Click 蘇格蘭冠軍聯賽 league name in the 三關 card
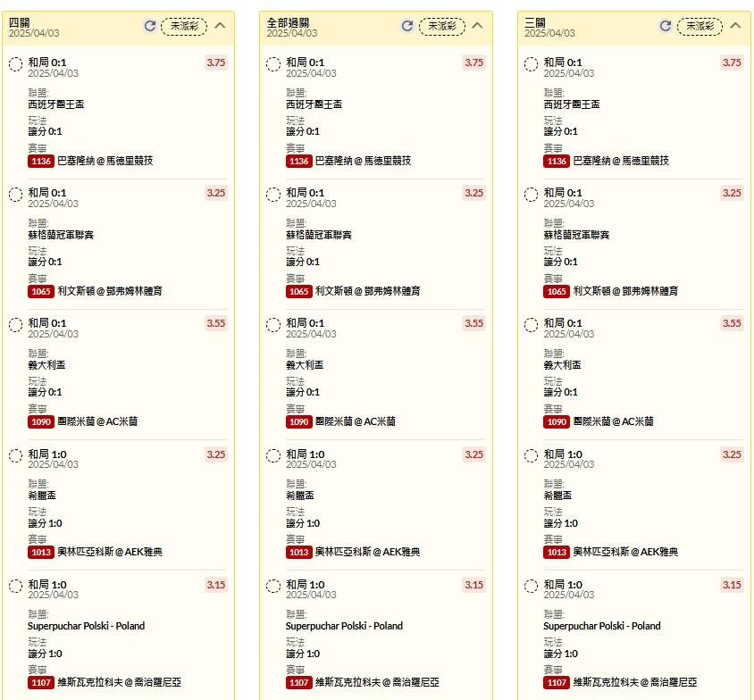The height and width of the screenshot is (700, 754). [x=576, y=235]
